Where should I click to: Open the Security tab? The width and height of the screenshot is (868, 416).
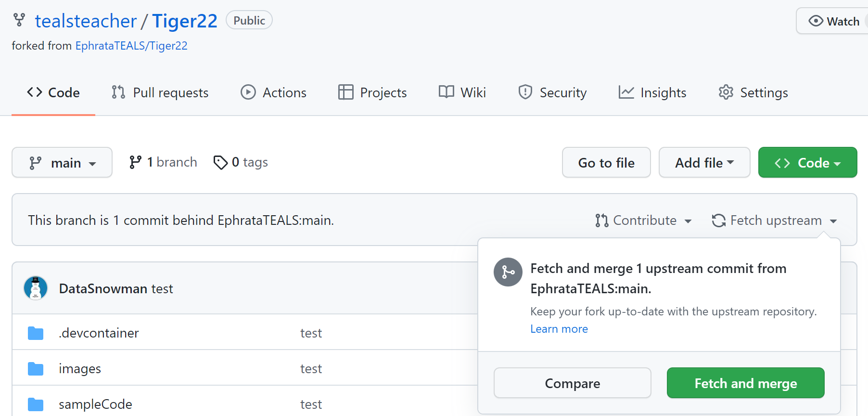[x=552, y=92]
